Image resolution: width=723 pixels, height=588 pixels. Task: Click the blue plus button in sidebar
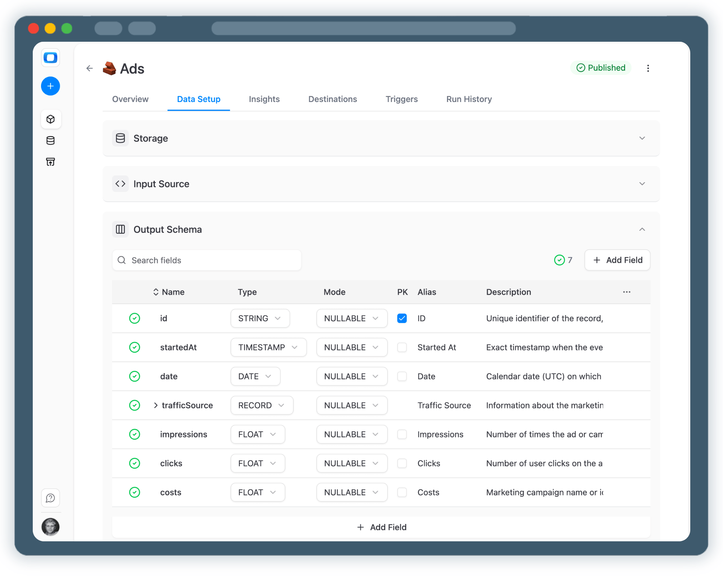50,86
